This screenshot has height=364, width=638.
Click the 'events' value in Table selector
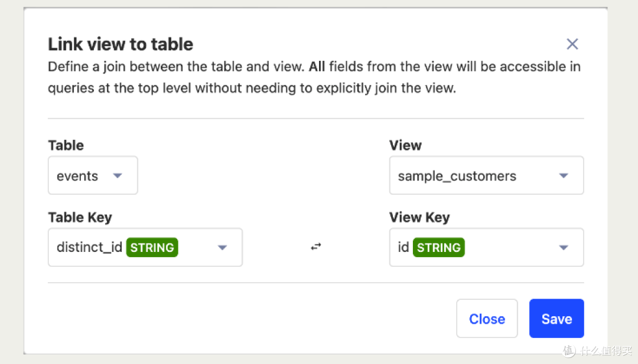77,176
